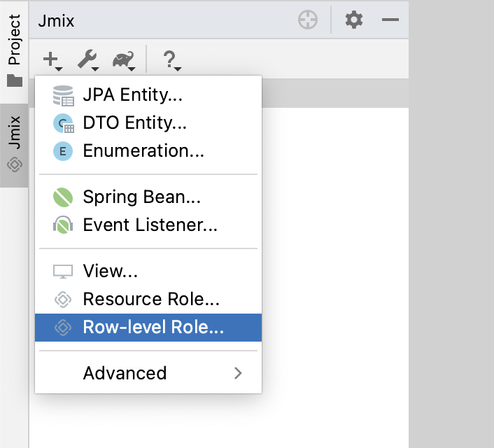Click the empty white Jmix panel area
494x448 pixels.
334,280
